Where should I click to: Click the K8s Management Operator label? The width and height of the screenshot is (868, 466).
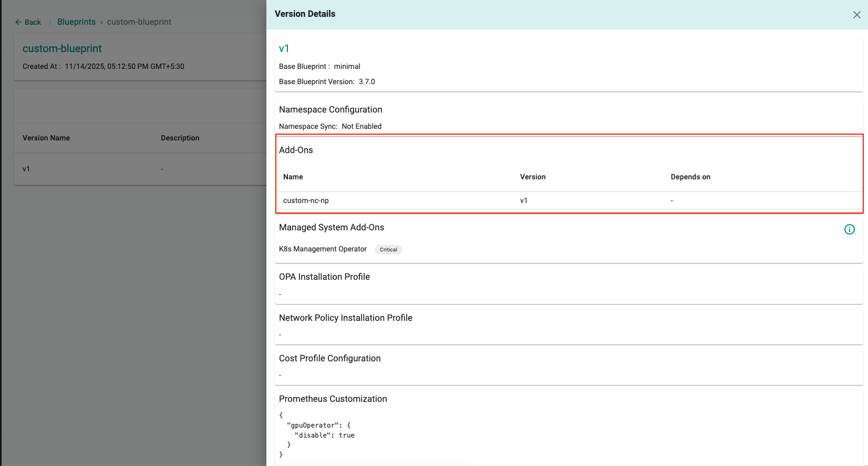323,249
